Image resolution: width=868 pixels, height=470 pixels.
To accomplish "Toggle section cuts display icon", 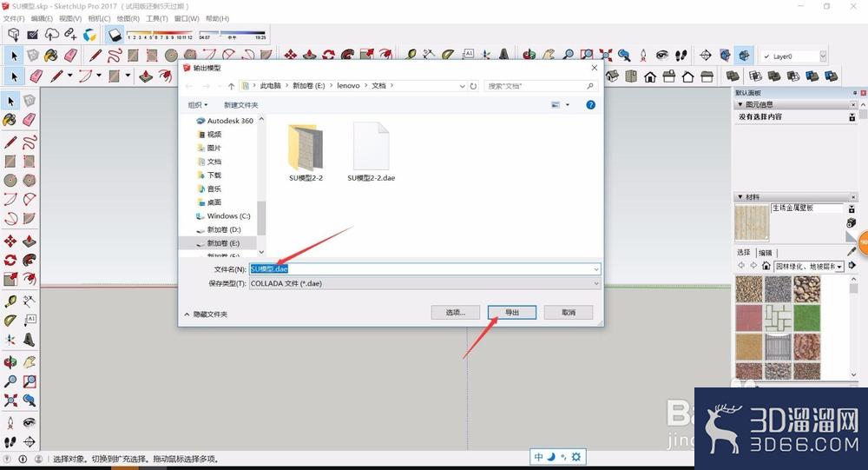I will pos(744,55).
